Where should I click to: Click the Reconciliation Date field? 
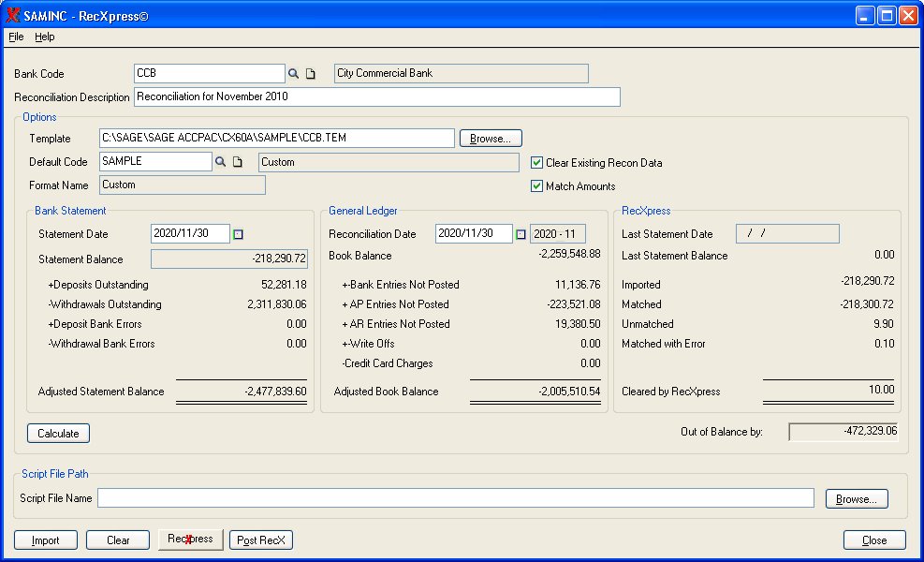click(x=474, y=233)
